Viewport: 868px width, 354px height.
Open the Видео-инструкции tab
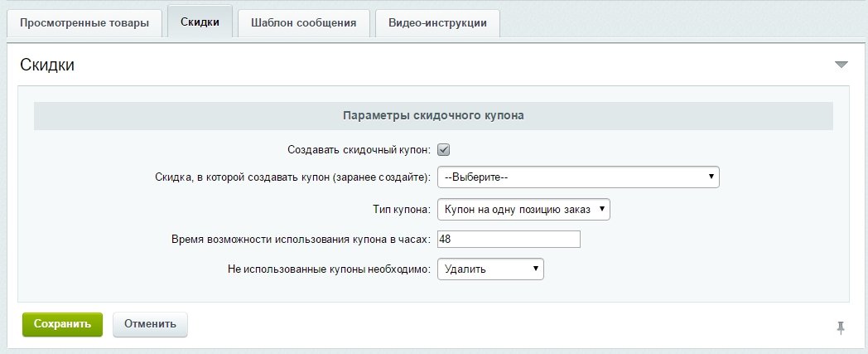tap(437, 23)
